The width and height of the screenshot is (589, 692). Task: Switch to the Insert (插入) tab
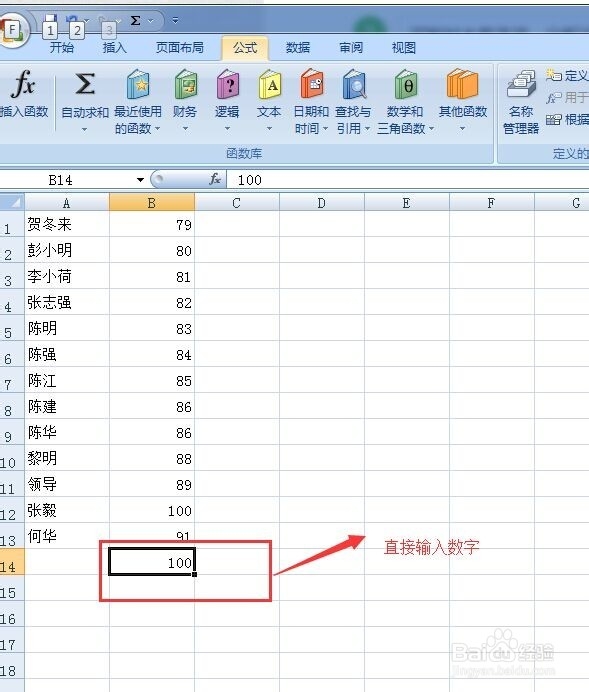pyautogui.click(x=115, y=47)
